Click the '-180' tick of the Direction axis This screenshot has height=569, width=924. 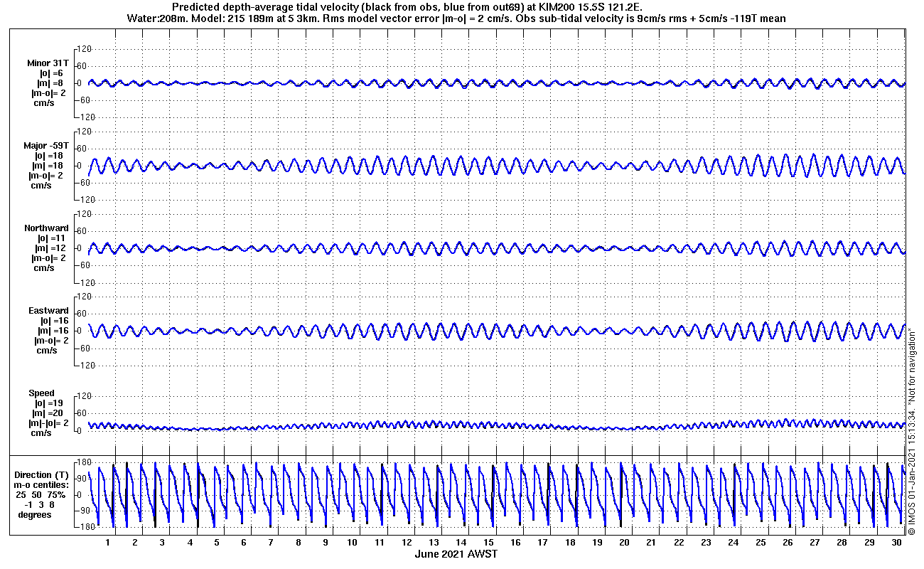84,527
